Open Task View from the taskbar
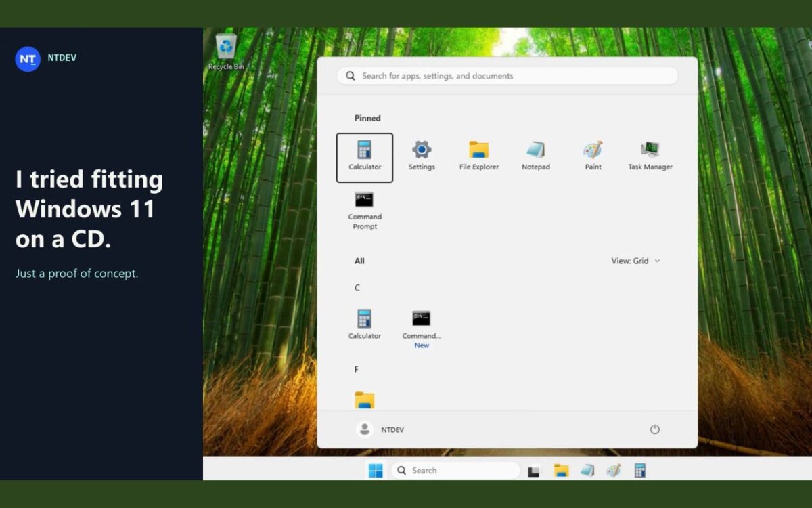Screen dimensions: 812x508 (535, 470)
